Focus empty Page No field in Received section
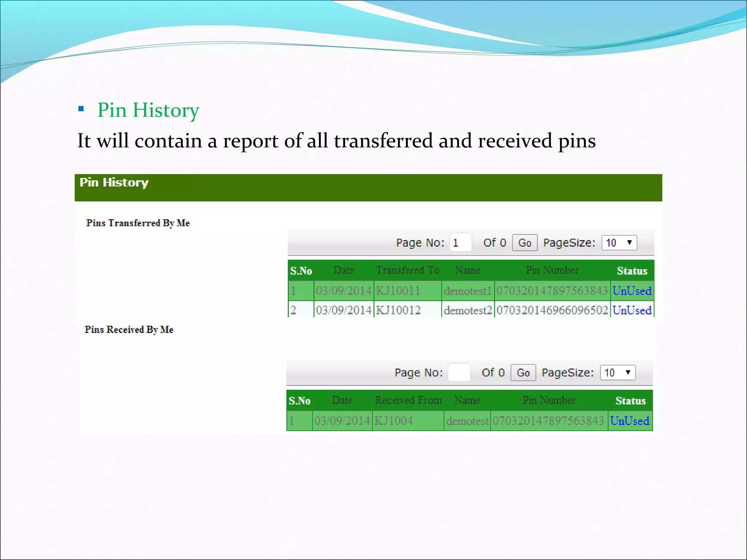Screen dimensions: 747x560 pos(459,372)
